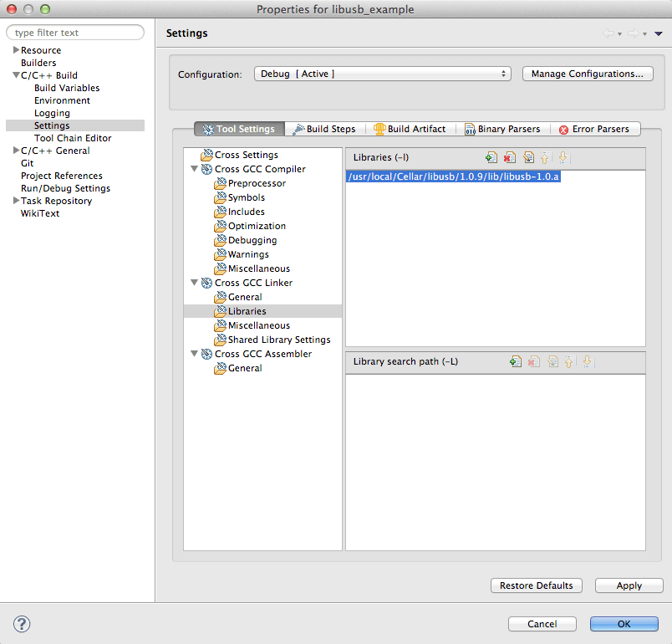672x644 pixels.
Task: Move down in Library search path (-L)
Action: [588, 361]
